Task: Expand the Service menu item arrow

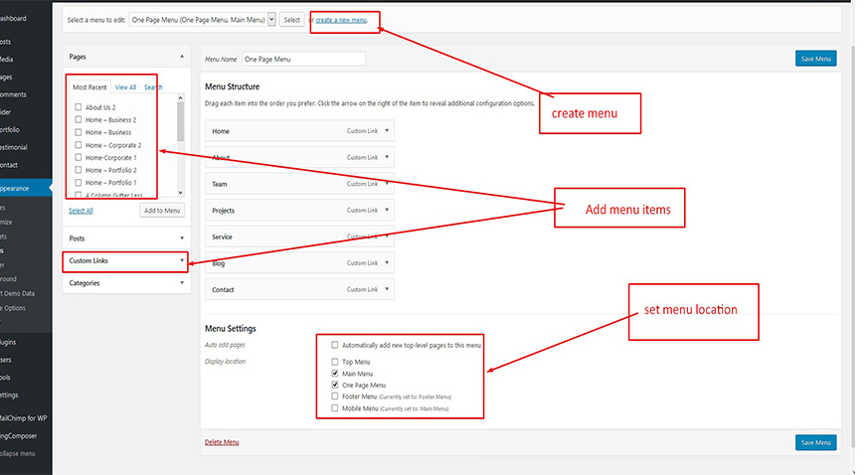Action: (387, 237)
